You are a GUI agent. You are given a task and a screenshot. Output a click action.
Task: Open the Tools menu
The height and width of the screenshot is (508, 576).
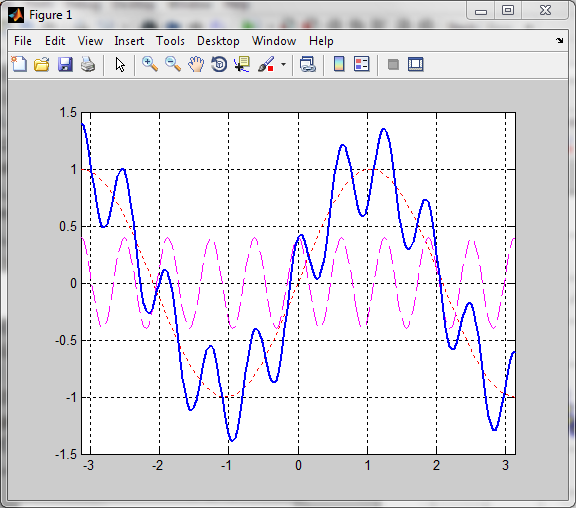click(x=170, y=41)
